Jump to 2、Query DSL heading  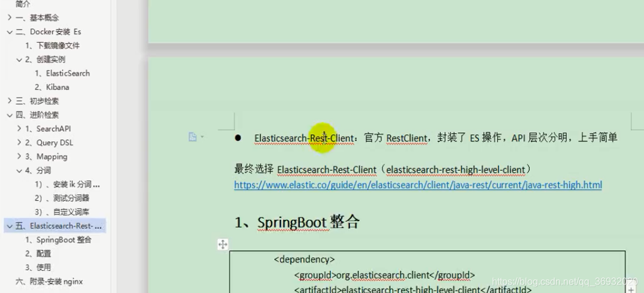(49, 143)
